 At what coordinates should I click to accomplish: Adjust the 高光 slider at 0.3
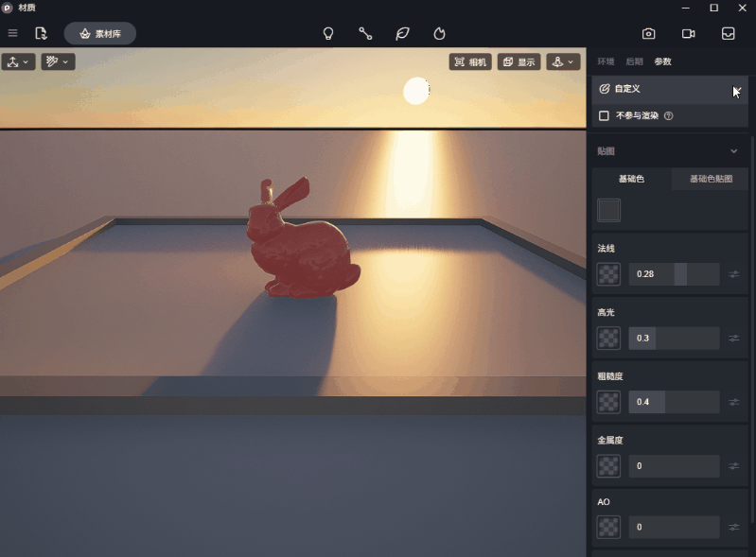(x=674, y=339)
